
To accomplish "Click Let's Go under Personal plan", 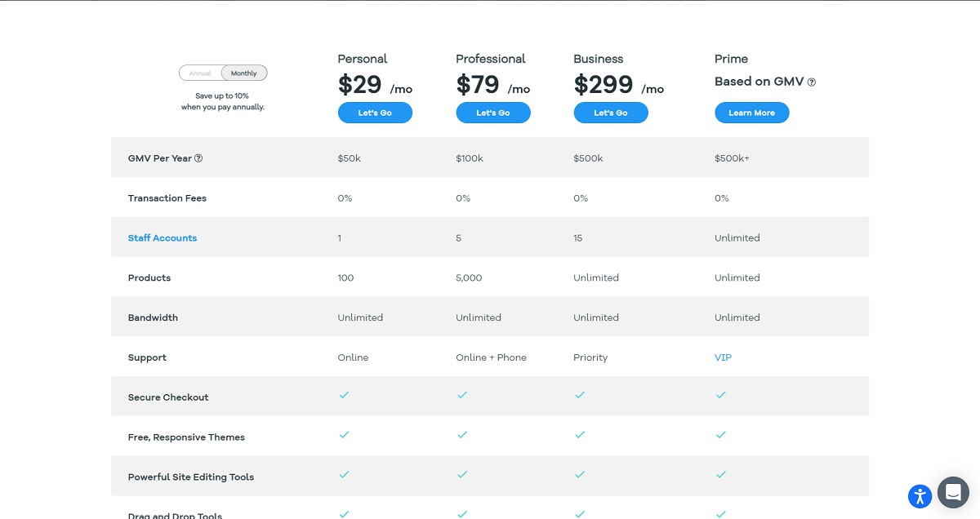I will (375, 113).
